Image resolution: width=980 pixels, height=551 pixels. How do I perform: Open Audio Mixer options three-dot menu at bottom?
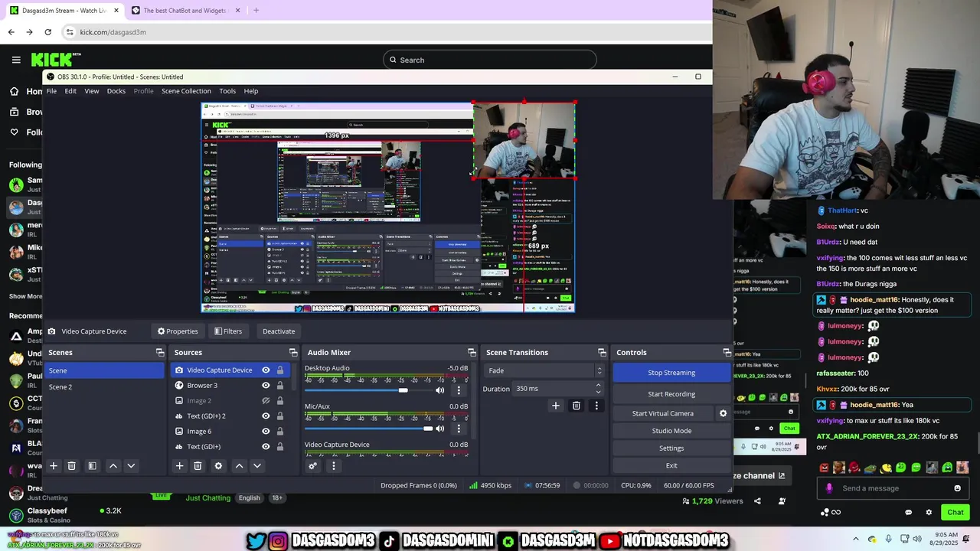333,465
